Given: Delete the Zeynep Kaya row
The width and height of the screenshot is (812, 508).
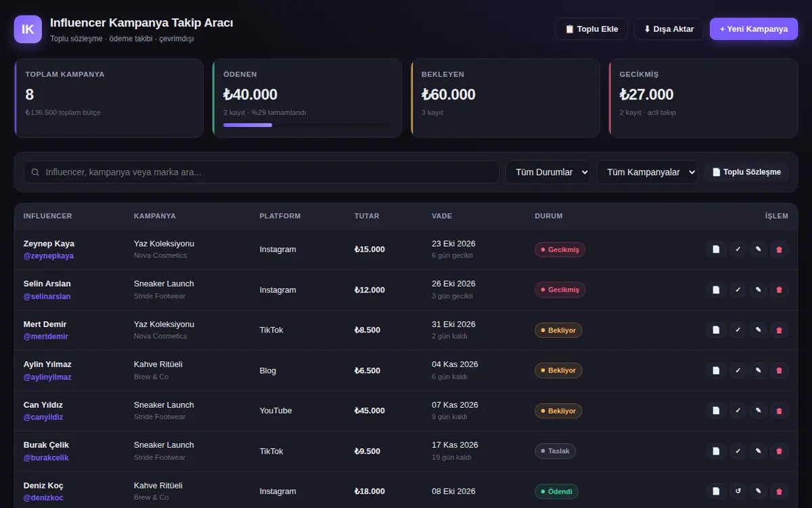Looking at the screenshot, I should [x=780, y=249].
